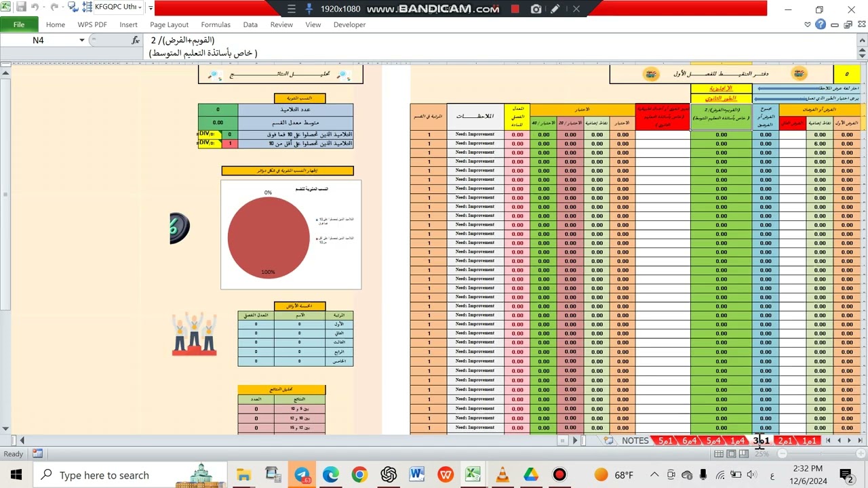Image resolution: width=868 pixels, height=488 pixels.
Task: Open the NOTES sheet tab
Action: [x=635, y=441]
